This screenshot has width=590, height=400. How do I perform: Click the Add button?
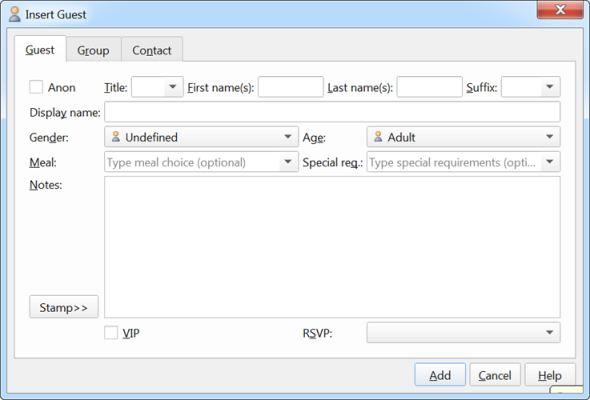[440, 375]
